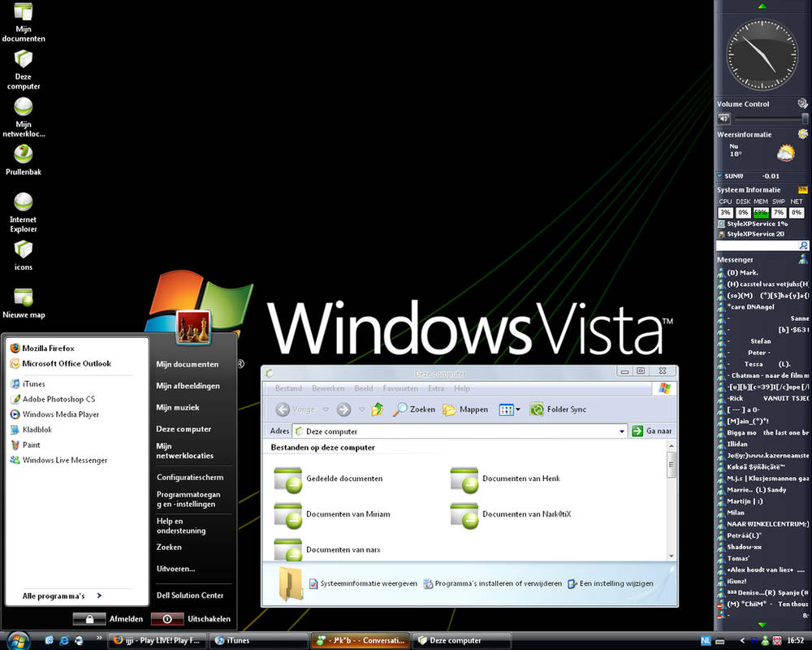Screen dimensions: 812x650
Task: Click Systeeminformatie weergeven link
Action: [363, 583]
